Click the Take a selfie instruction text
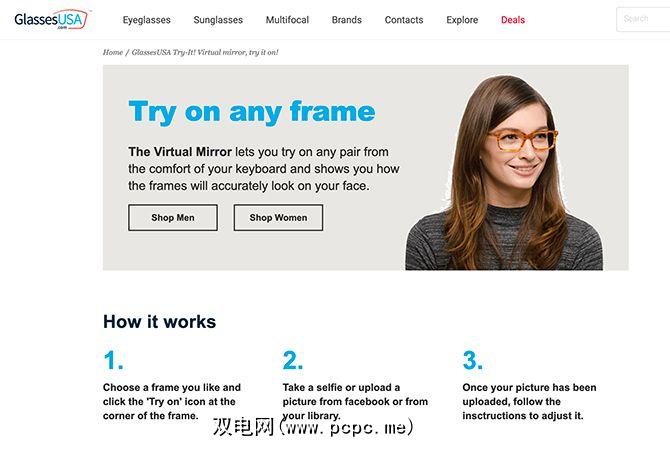This screenshot has height=450, width=670. (355, 401)
